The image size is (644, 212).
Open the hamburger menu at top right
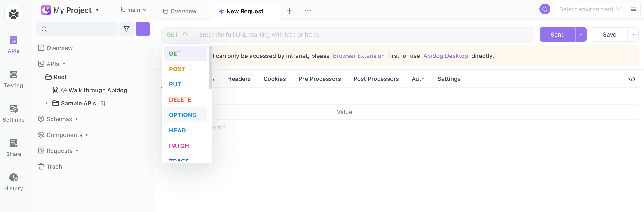634,9
